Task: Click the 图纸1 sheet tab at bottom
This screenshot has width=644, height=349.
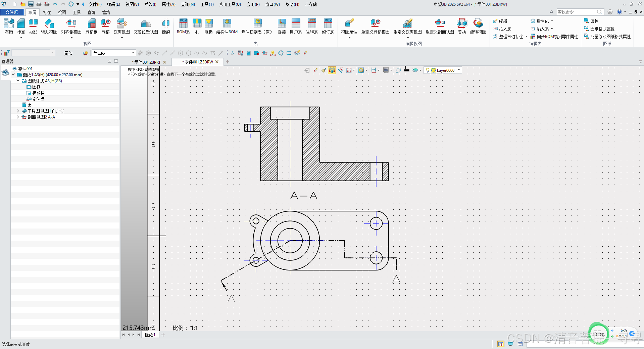Action: (150, 335)
